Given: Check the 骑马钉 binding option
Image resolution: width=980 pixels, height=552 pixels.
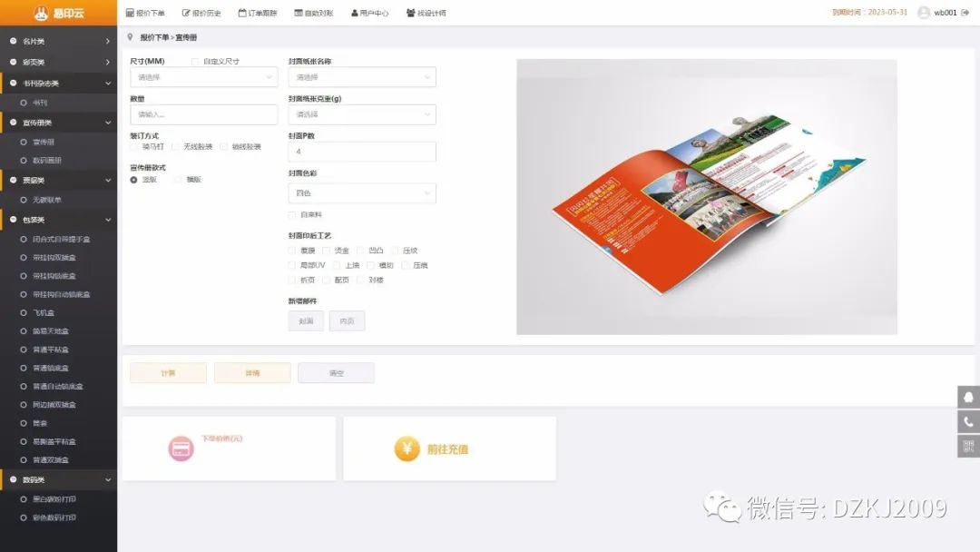Looking at the screenshot, I should tap(135, 146).
